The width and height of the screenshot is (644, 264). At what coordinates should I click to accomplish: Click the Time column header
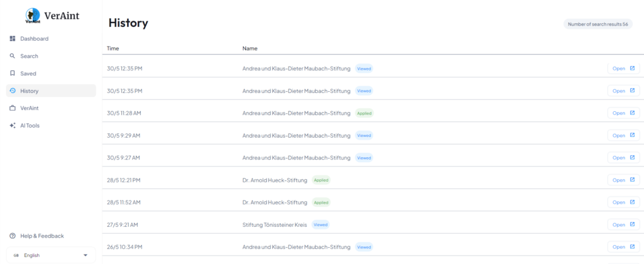pyautogui.click(x=113, y=48)
